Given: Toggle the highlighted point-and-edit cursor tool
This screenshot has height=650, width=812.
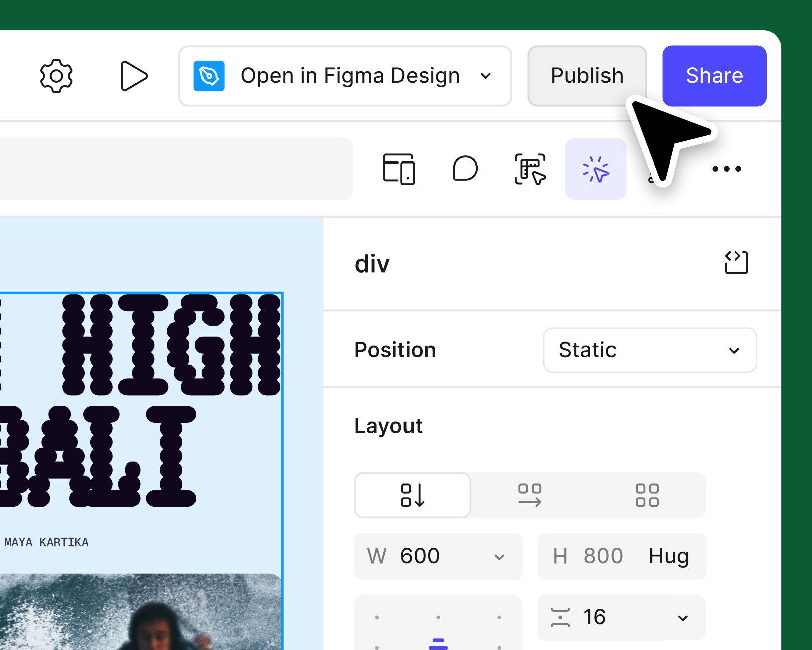Looking at the screenshot, I should (x=595, y=169).
